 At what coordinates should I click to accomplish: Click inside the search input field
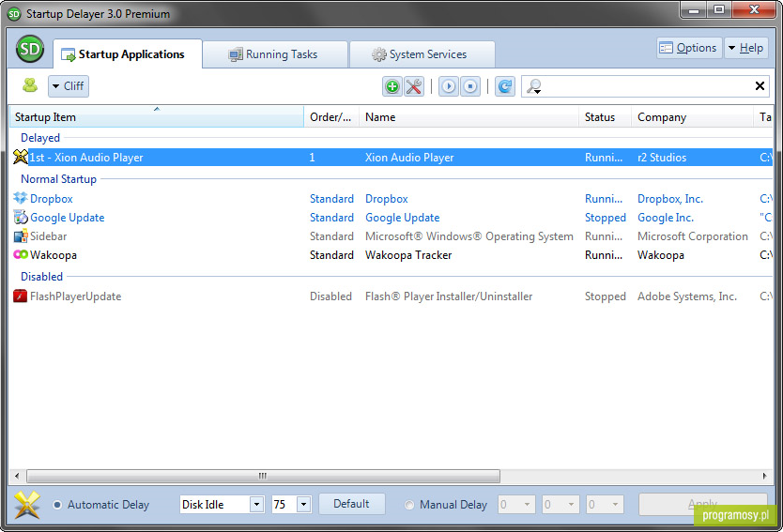tap(647, 86)
